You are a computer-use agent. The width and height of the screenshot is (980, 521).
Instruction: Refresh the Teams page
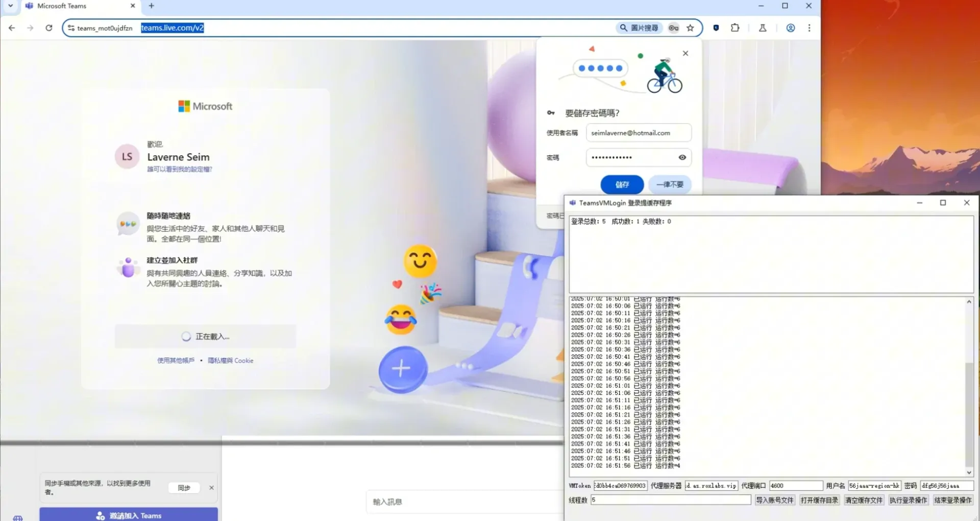49,28
